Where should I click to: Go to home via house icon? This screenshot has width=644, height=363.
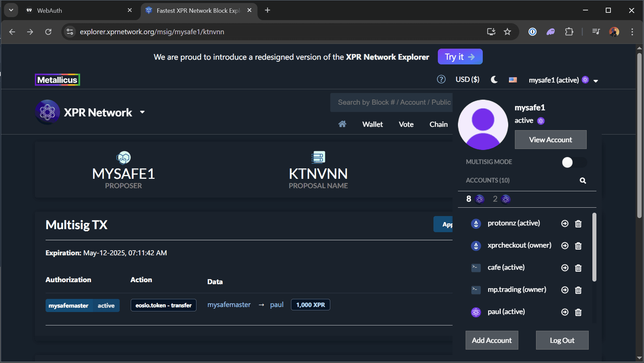(x=342, y=124)
